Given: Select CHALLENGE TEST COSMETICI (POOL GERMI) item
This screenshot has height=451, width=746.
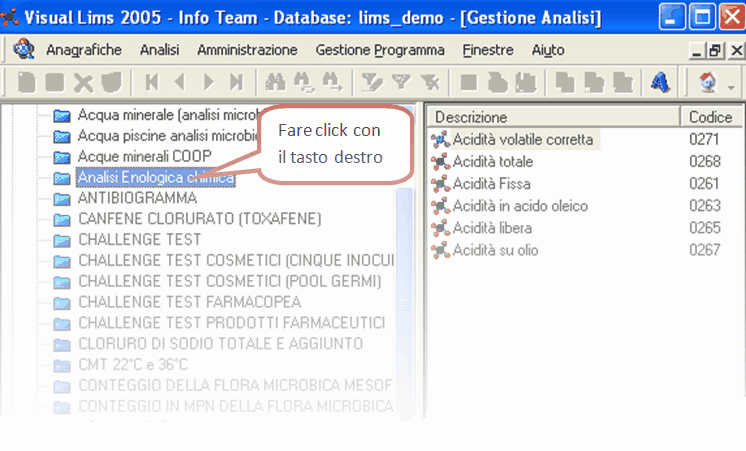Looking at the screenshot, I should click(x=230, y=281).
